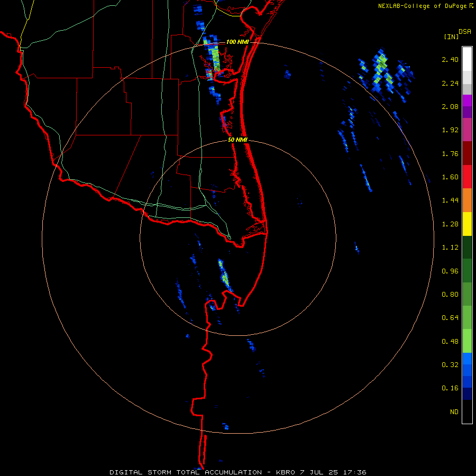
Task: Select the 2.08 legend value
Action: [450, 106]
